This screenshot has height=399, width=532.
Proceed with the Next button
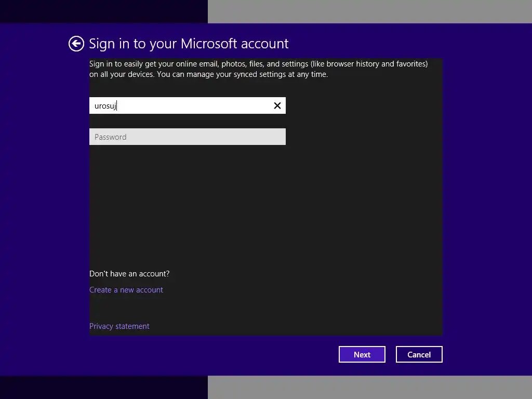coord(362,354)
